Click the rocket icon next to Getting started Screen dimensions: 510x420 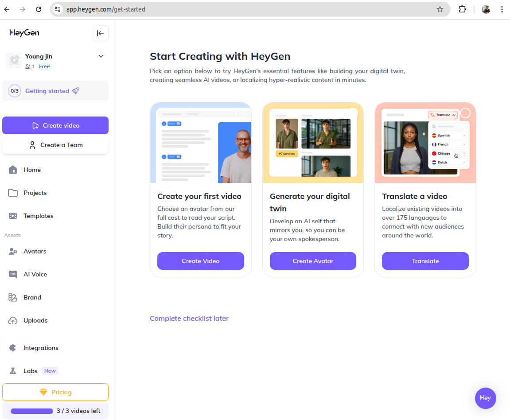(x=75, y=91)
